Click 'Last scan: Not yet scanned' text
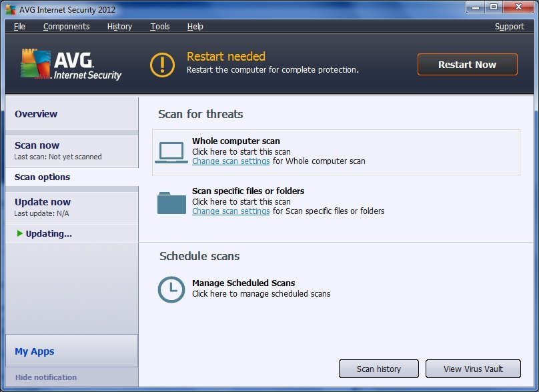This screenshot has width=539, height=392. (x=58, y=157)
